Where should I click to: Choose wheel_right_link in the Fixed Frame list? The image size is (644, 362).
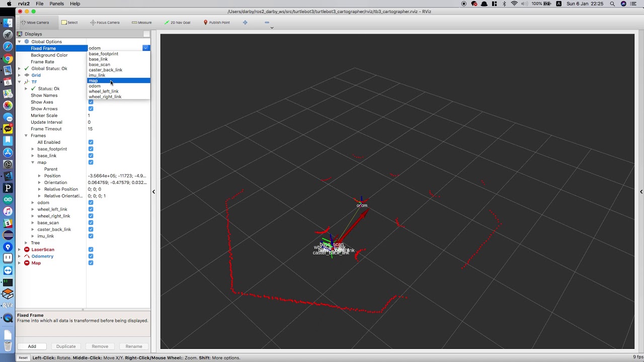[118, 97]
